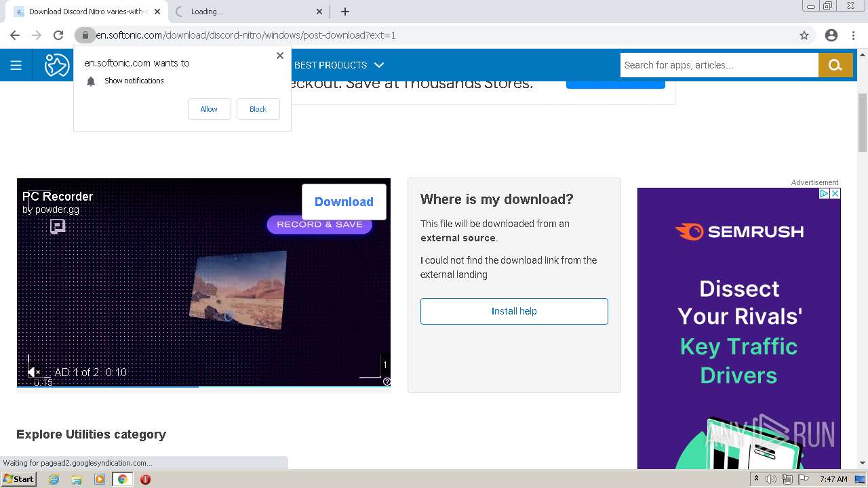Switch to Download Discord Nitro tab

tap(87, 12)
